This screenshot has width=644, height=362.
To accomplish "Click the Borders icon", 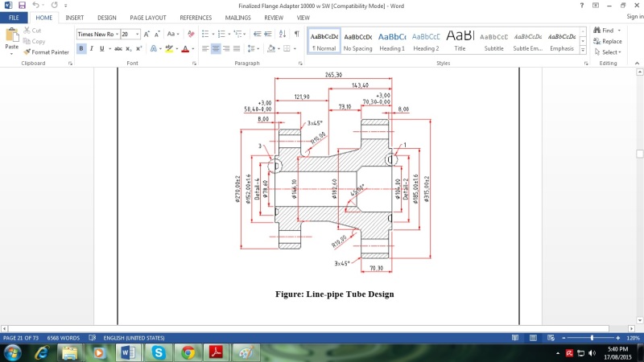I will [287, 48].
